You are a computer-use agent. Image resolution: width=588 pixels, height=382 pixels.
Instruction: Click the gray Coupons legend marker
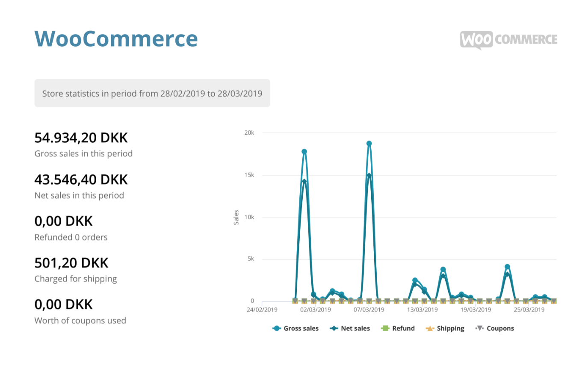click(x=480, y=328)
